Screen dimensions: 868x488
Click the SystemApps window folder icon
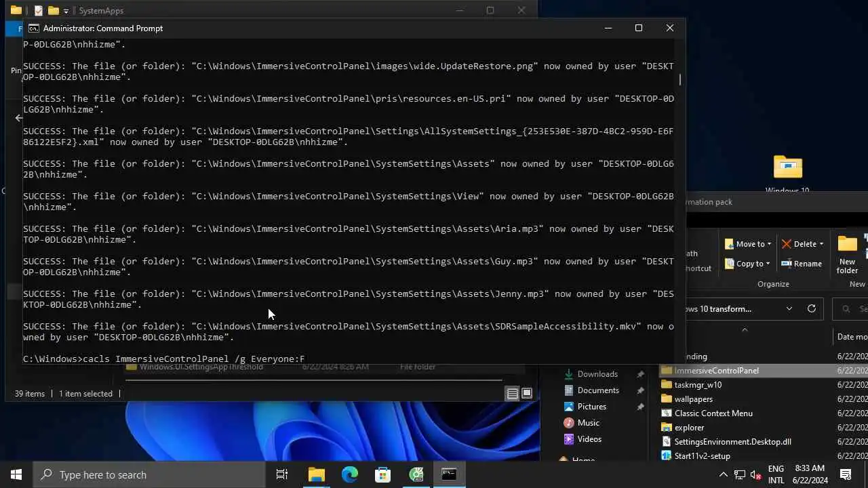pyautogui.click(x=16, y=10)
